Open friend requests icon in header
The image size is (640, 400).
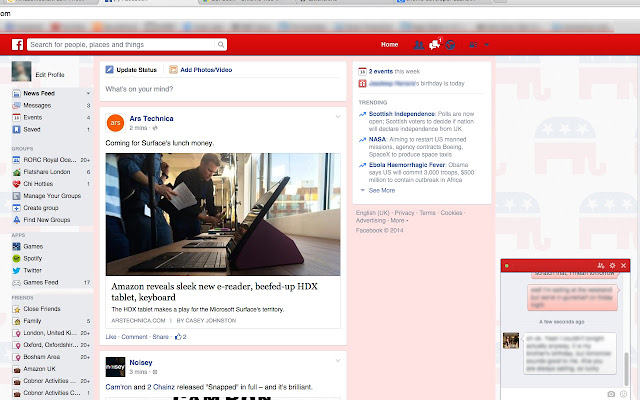[x=418, y=45]
